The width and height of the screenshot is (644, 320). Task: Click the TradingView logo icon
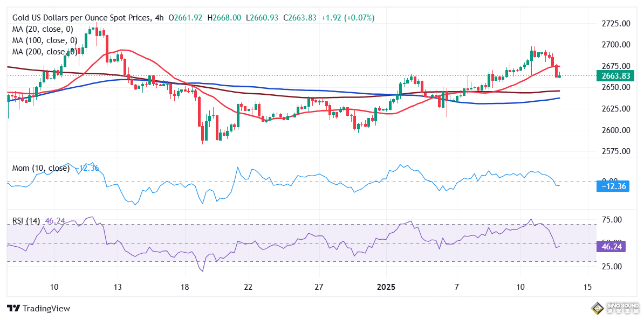point(13,308)
